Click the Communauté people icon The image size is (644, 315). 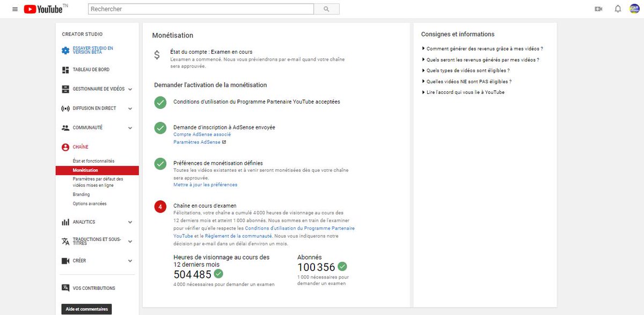click(65, 128)
